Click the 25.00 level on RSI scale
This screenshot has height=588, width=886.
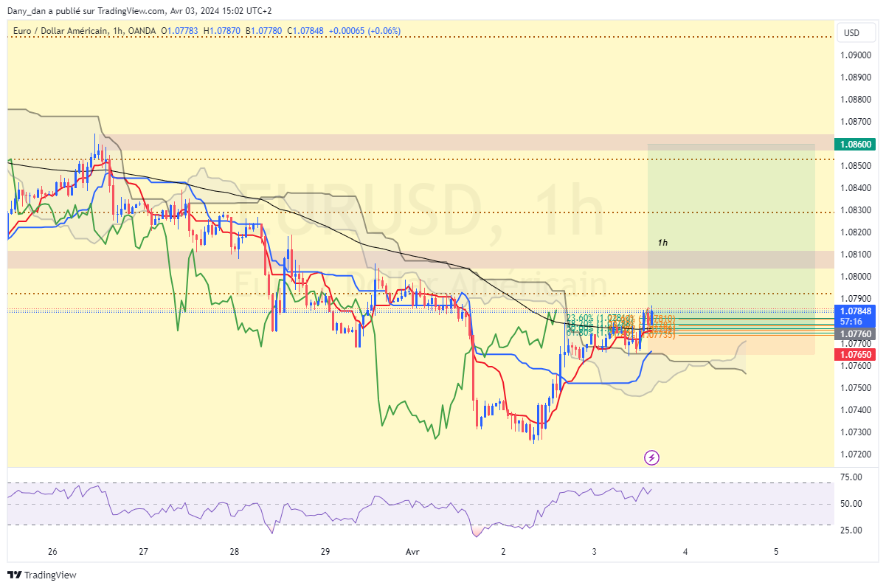point(851,530)
